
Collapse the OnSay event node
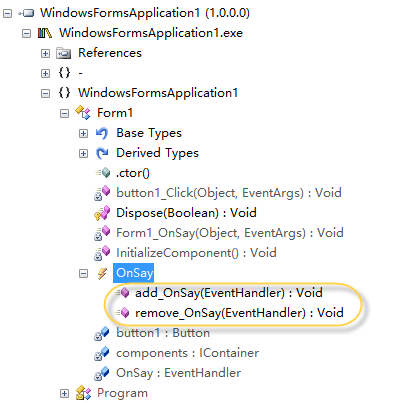[x=83, y=274]
